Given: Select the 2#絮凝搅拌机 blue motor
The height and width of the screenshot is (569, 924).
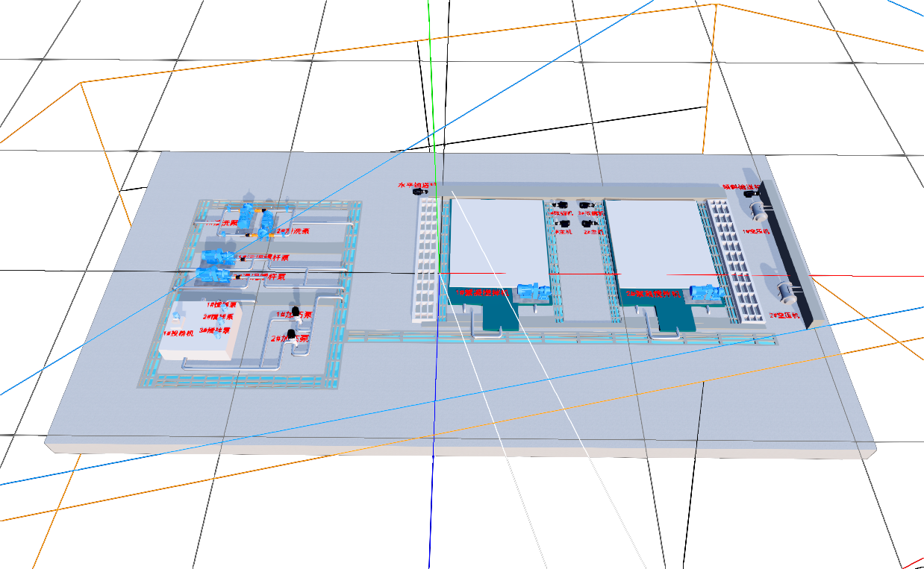Looking at the screenshot, I should coord(706,292).
